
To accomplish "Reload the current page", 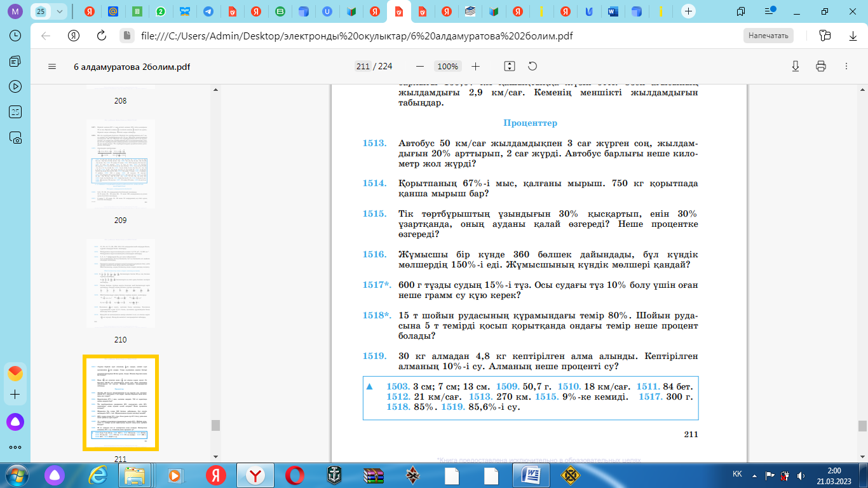I will click(101, 36).
